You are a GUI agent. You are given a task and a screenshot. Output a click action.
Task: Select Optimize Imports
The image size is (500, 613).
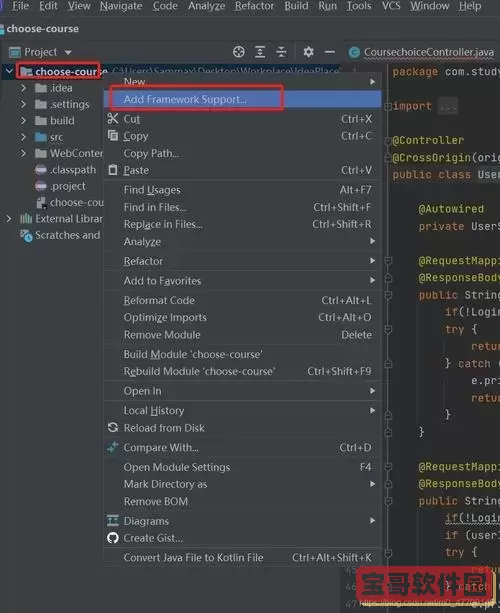pos(242,317)
